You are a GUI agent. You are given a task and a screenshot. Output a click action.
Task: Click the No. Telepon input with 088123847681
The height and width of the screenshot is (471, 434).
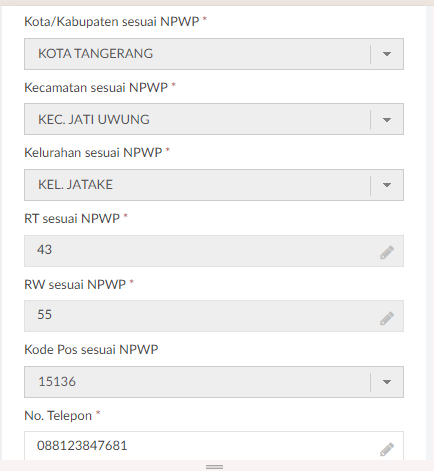click(x=214, y=446)
